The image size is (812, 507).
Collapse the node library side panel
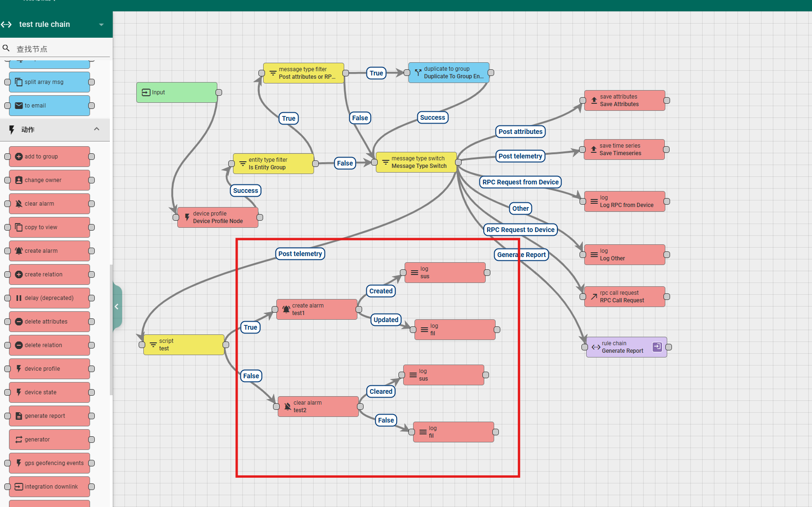[116, 307]
